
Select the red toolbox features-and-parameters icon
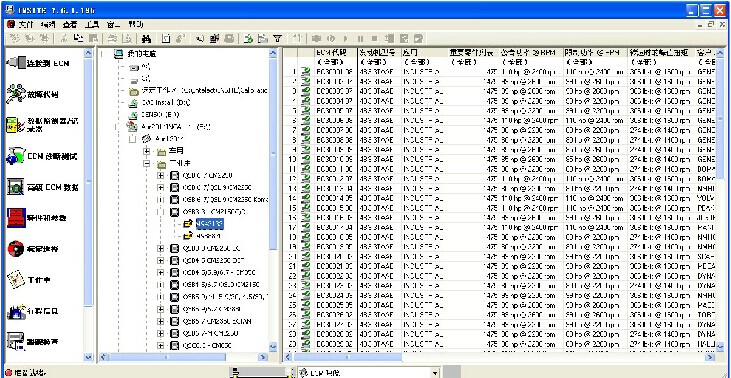[x=16, y=218]
